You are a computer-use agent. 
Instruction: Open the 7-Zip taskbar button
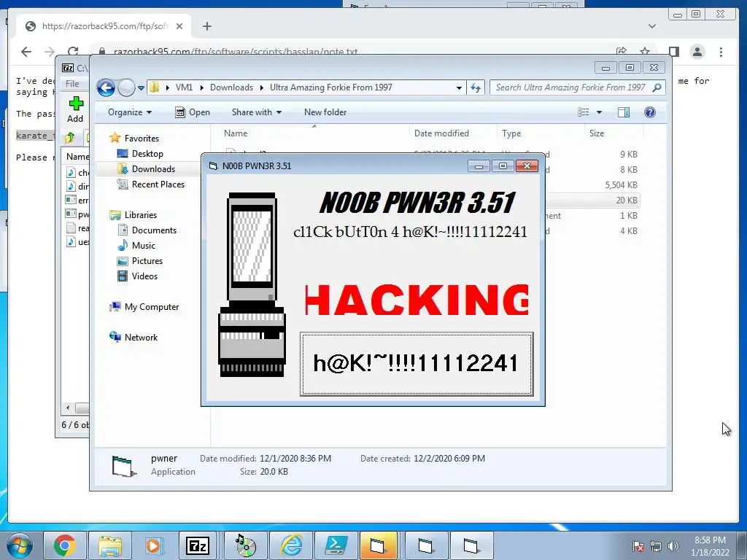coord(197,545)
